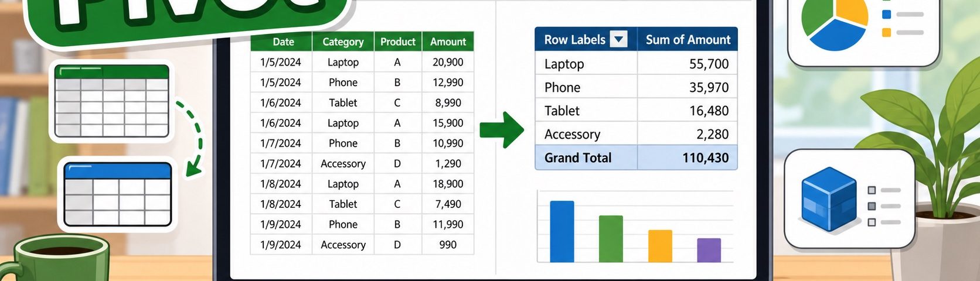Click the 2,280 pivot value

point(712,134)
